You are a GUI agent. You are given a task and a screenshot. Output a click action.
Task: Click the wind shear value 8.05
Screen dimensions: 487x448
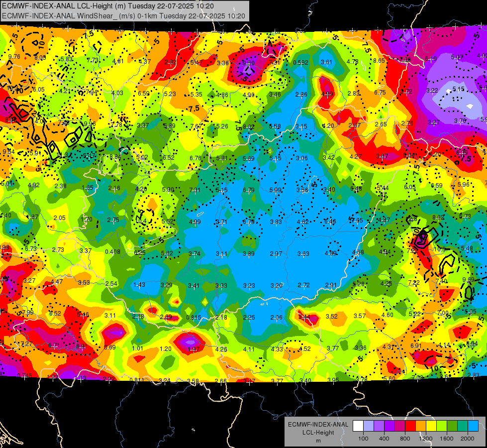coord(40,58)
